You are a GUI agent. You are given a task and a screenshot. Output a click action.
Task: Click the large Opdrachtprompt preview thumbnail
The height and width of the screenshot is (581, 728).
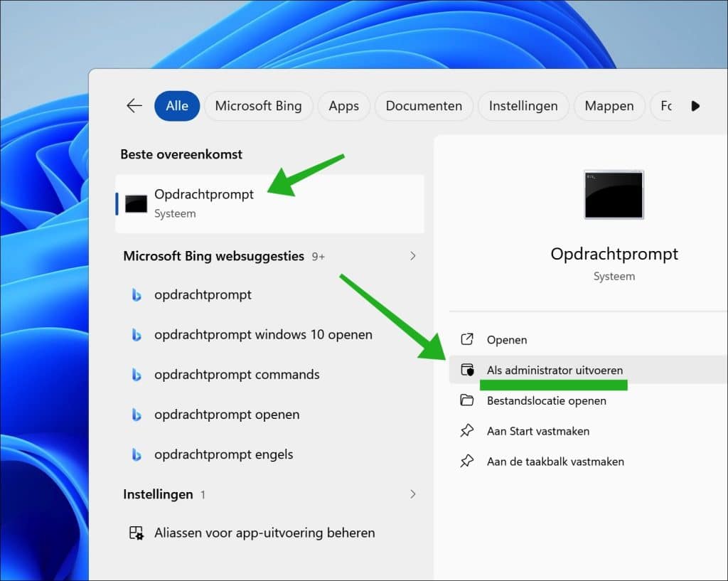click(x=614, y=195)
